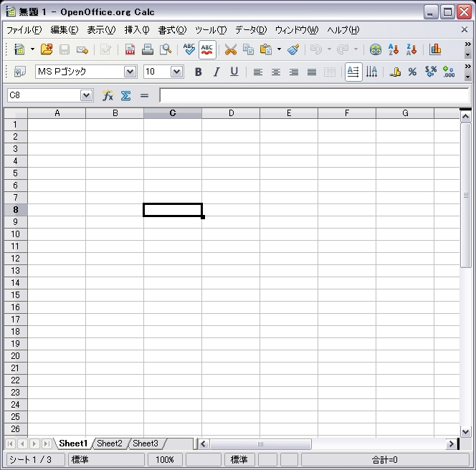Image resolution: width=476 pixels, height=470 pixels.
Task: Click the Cut scissors icon
Action: click(x=230, y=49)
